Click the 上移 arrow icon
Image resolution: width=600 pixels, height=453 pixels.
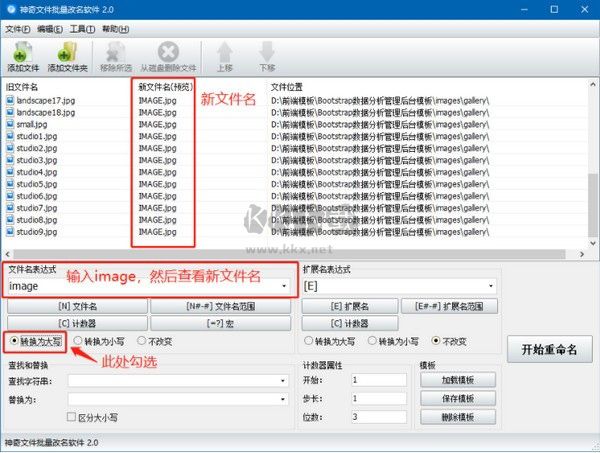pos(225,52)
